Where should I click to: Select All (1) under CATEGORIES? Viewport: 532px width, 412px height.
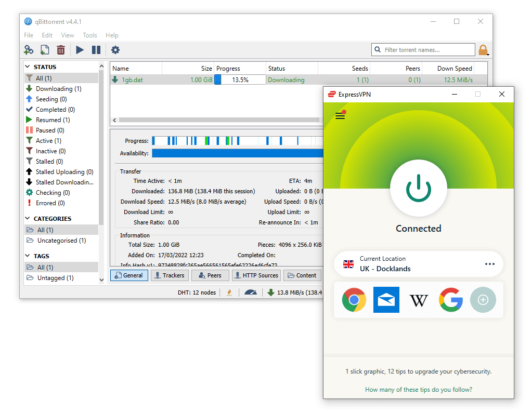(x=61, y=230)
